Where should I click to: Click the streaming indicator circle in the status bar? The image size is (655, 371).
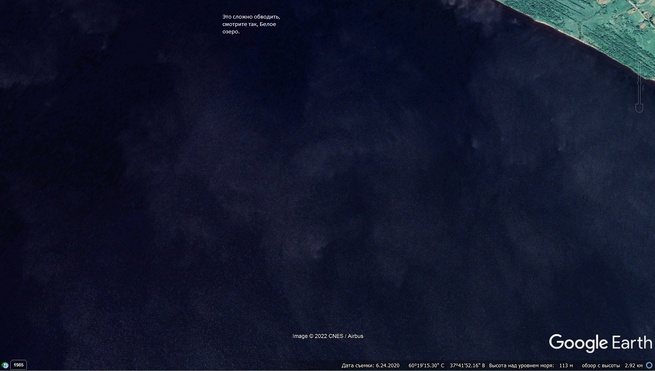[x=649, y=366]
